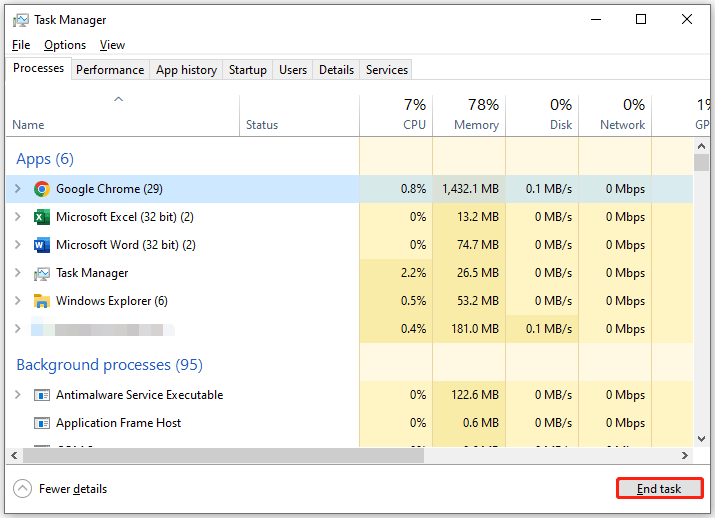Switch to the App history tab
The width and height of the screenshot is (715, 518).
[186, 70]
